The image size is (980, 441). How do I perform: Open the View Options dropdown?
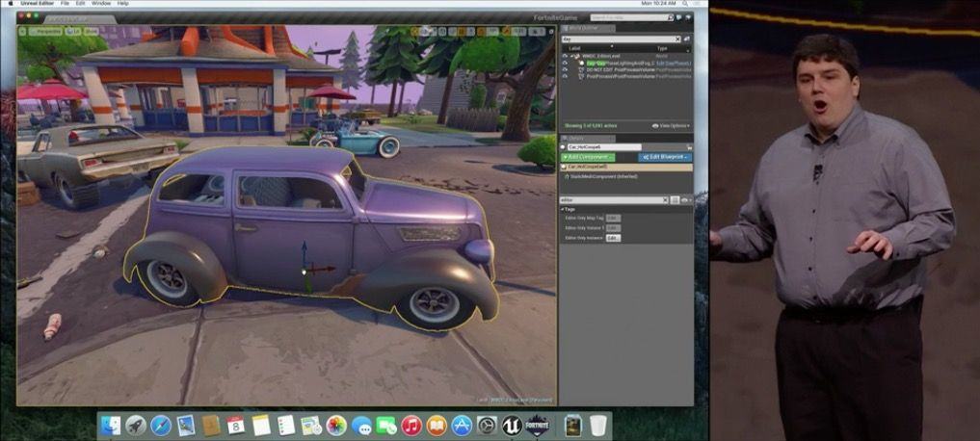pyautogui.click(x=671, y=125)
